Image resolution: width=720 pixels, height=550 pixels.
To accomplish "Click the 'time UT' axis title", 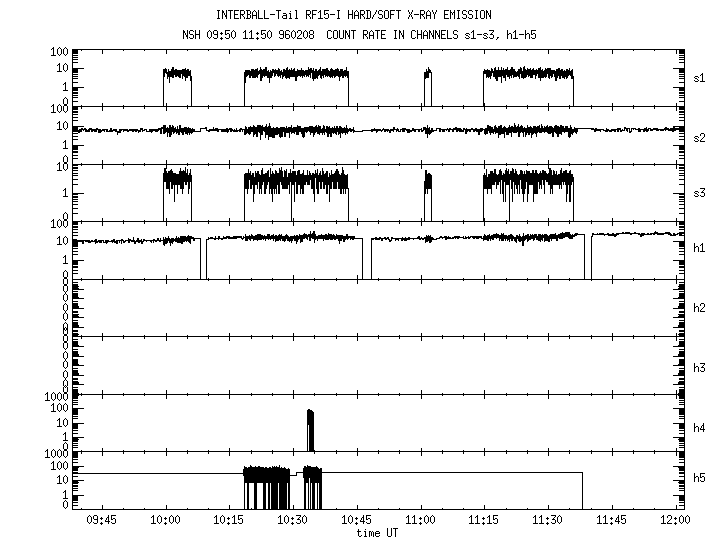I will (377, 533).
